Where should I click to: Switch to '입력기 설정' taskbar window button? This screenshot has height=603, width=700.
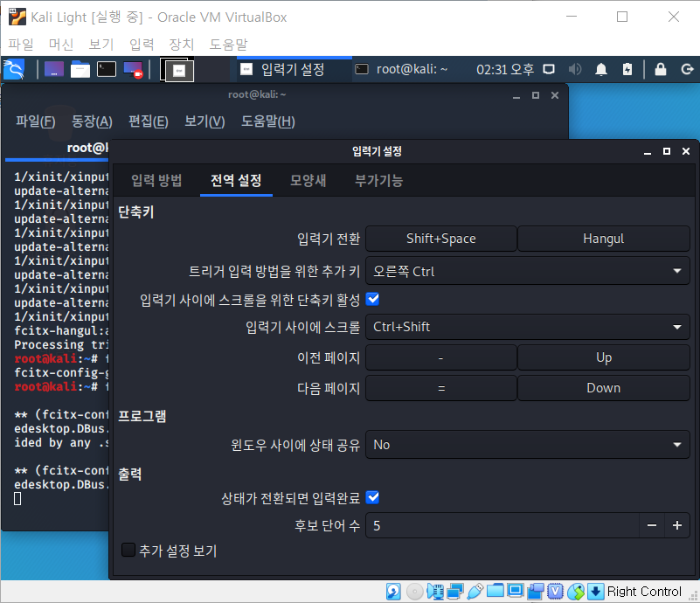295,69
